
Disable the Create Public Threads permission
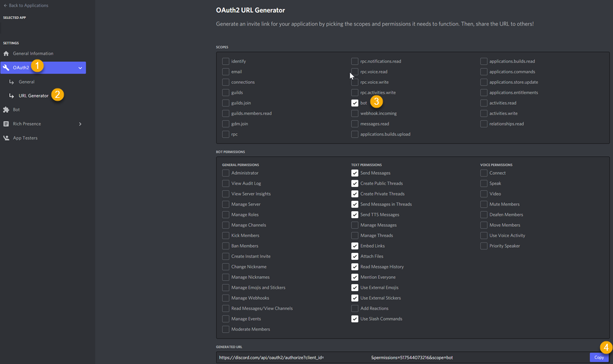[355, 183]
